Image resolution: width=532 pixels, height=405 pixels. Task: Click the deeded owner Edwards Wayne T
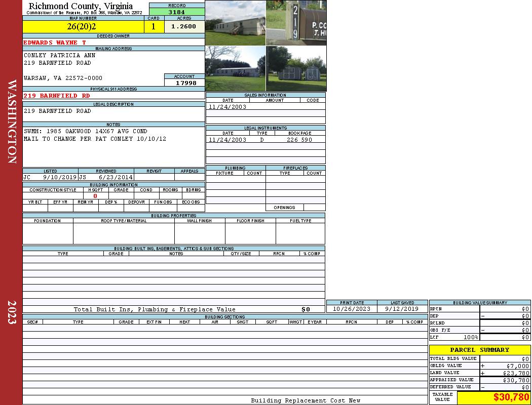(x=55, y=43)
